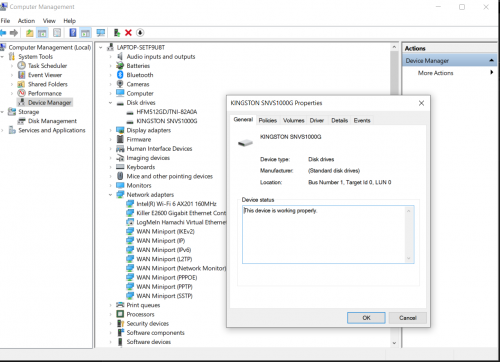500x362 pixels.
Task: Select WAN Miniport (SSTP) adapter
Action: click(x=164, y=296)
